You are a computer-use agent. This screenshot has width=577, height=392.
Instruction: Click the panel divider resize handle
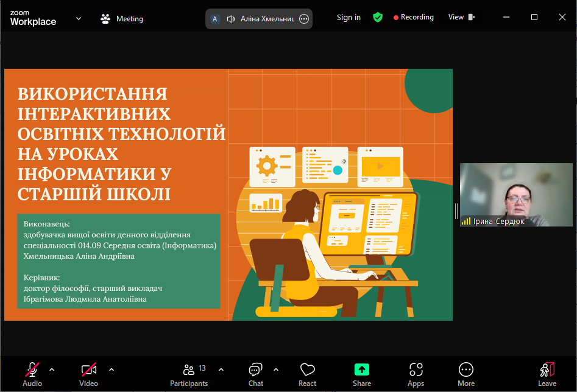456,211
